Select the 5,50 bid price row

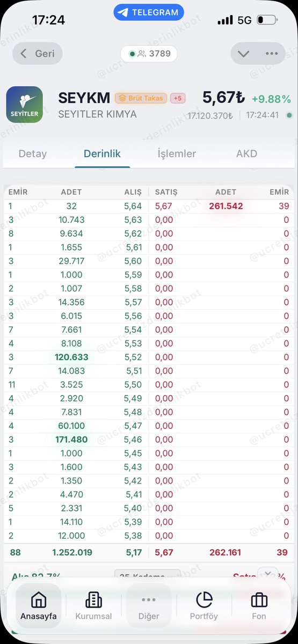149,384
